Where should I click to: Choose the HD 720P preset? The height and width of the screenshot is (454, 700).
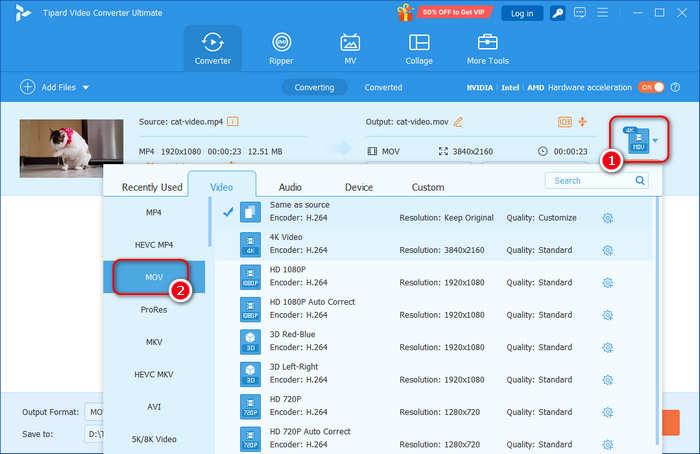433,406
